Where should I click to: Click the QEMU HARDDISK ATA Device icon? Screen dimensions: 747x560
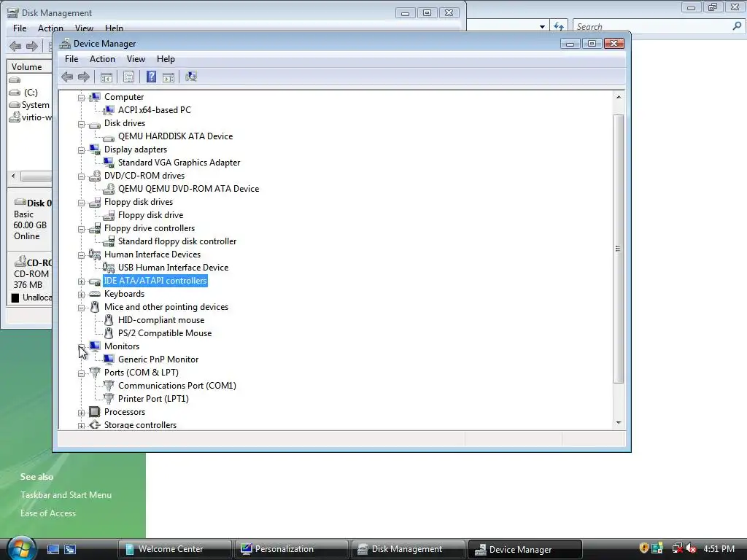click(x=109, y=137)
